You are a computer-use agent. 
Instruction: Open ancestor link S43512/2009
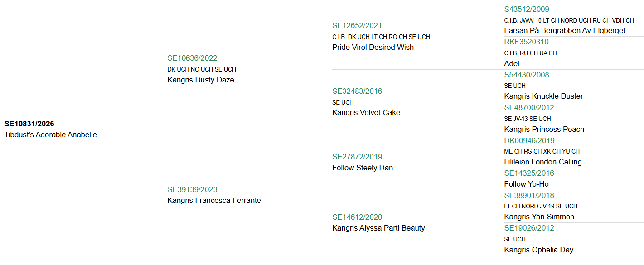click(527, 9)
